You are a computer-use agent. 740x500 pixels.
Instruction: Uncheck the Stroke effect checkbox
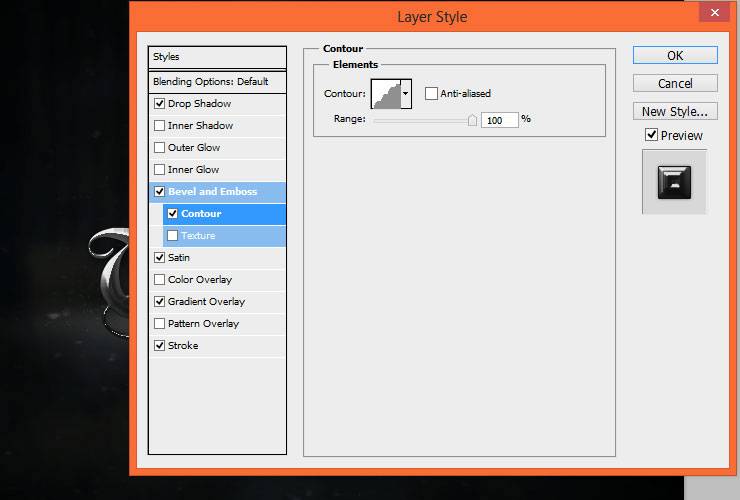coord(160,346)
